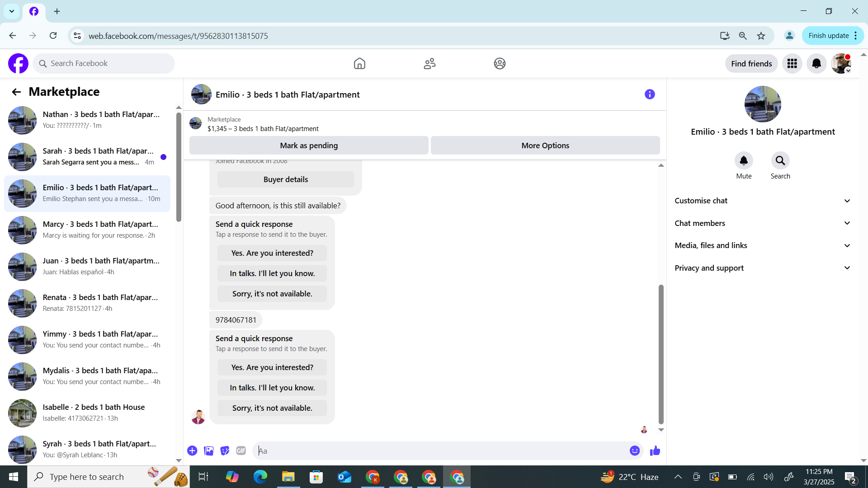868x488 pixels.
Task: Open the Facebook home feed icon
Action: 359,64
